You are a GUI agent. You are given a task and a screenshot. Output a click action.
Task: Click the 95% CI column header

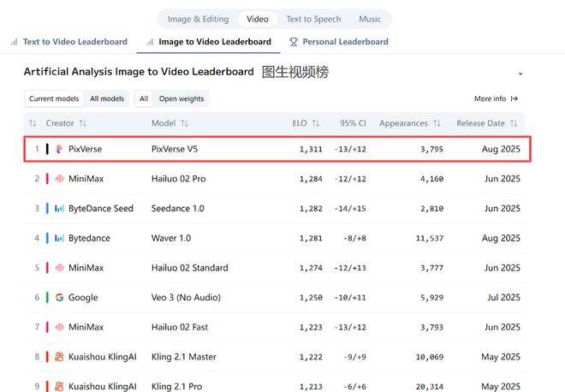tap(353, 123)
